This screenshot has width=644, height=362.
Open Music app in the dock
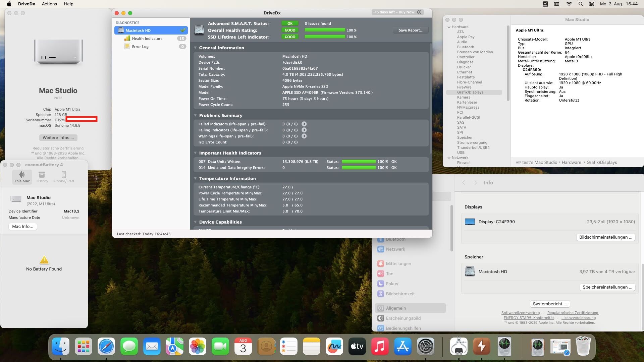click(380, 346)
